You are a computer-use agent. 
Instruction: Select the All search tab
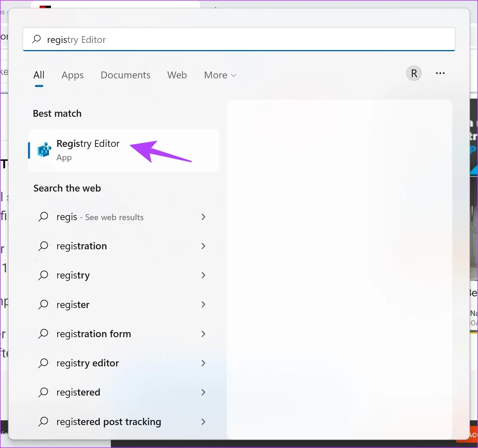pos(39,75)
